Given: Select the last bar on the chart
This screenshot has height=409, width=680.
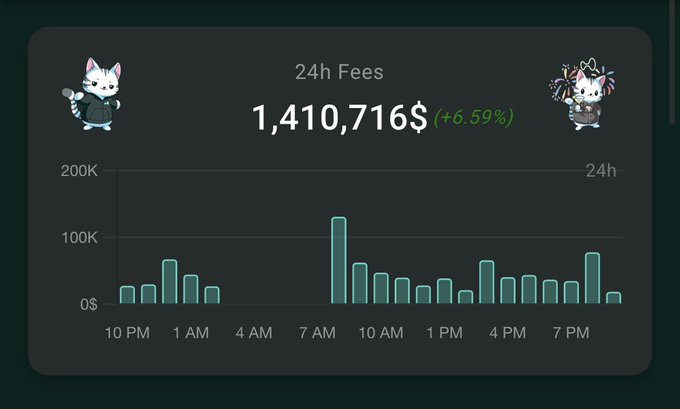Looking at the screenshot, I should coord(614,298).
